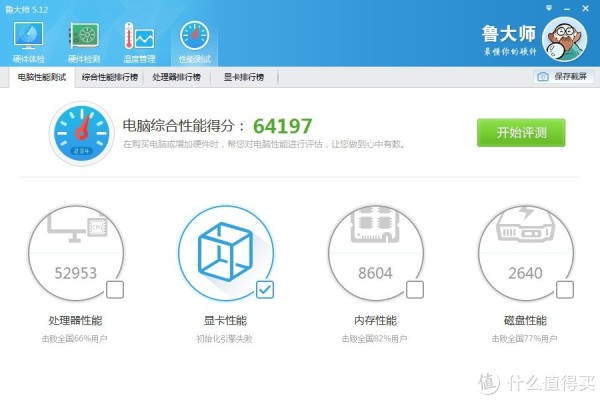Click the 电脑综合性能得分 heading
Image resolution: width=600 pixels, height=400 pixels.
coord(183,126)
